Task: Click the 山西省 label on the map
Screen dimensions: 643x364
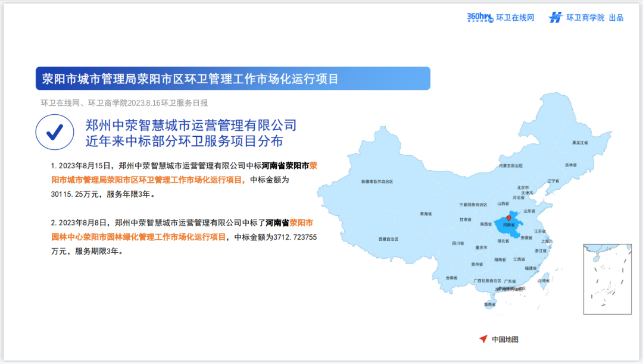Action: (x=503, y=203)
